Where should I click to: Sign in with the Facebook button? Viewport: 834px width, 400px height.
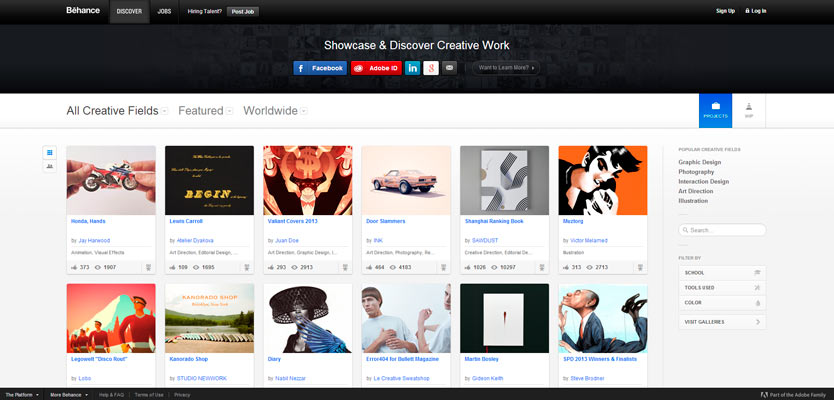[x=320, y=68]
